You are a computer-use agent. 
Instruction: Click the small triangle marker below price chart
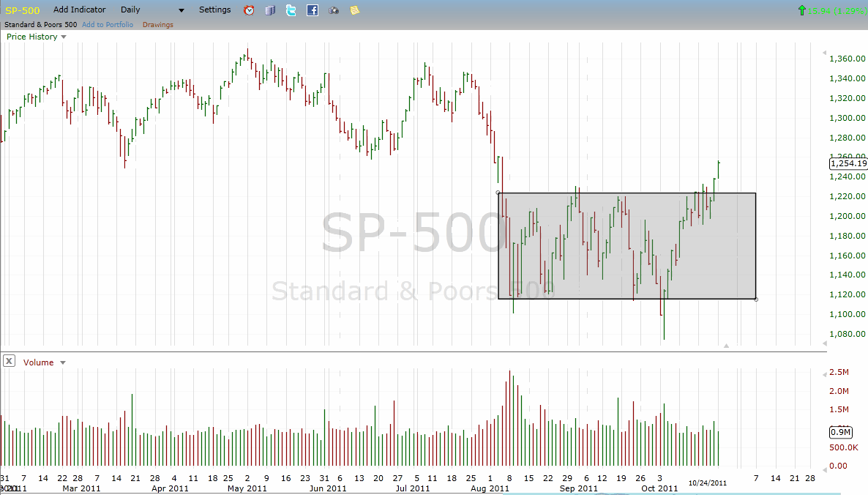click(x=726, y=346)
